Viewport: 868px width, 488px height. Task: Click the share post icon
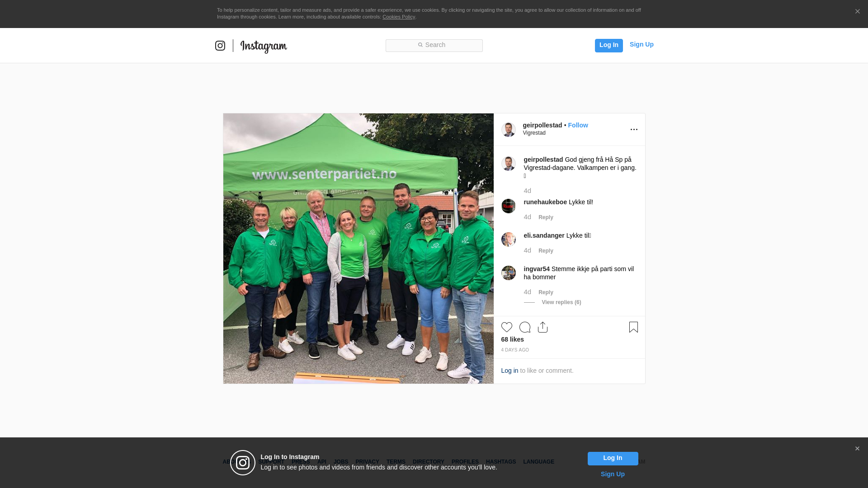click(x=542, y=327)
